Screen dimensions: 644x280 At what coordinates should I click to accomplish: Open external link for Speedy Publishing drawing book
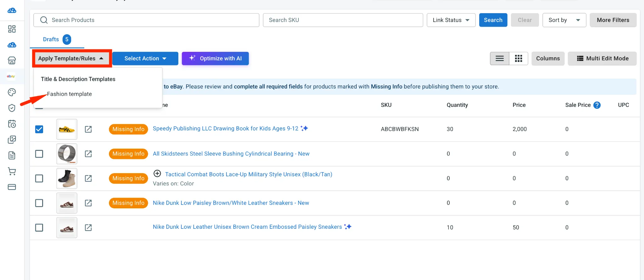tap(88, 129)
